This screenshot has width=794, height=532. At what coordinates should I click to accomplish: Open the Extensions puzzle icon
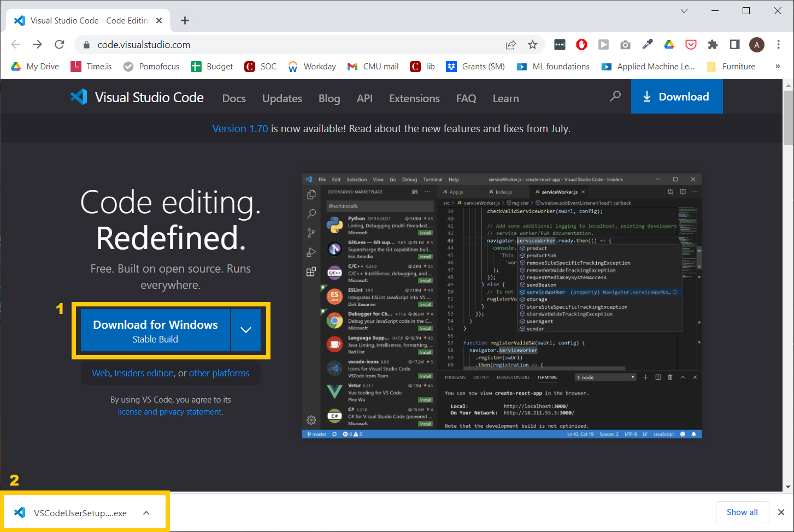pos(713,45)
